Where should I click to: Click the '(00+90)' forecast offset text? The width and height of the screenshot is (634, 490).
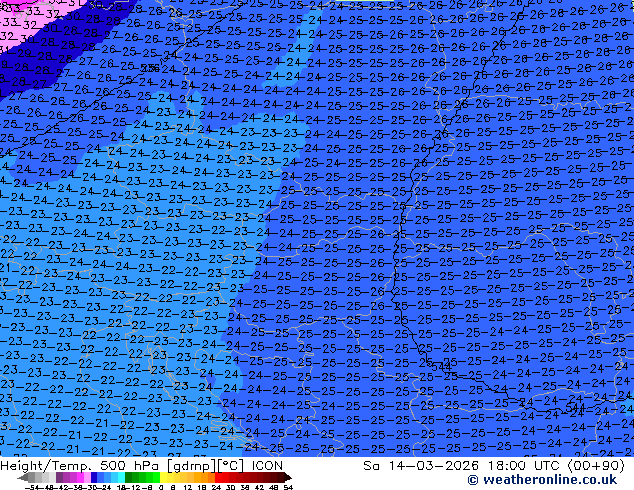598,466
